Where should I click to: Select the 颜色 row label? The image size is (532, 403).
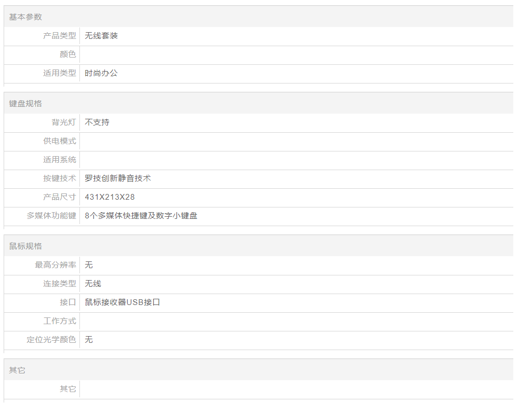point(67,54)
